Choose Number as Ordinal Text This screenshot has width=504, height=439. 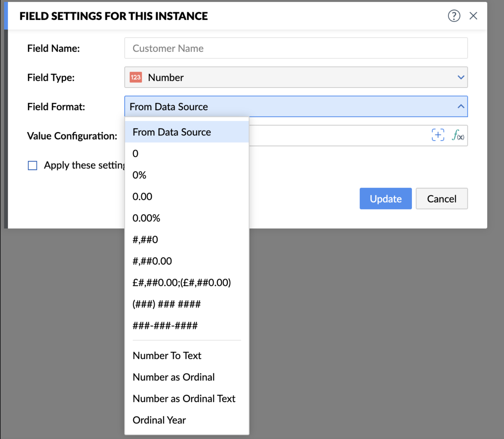click(x=184, y=399)
